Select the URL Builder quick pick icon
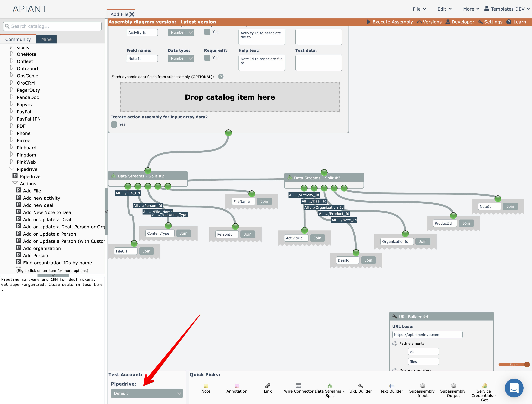Screen dimensions: 532x404 click(361, 386)
